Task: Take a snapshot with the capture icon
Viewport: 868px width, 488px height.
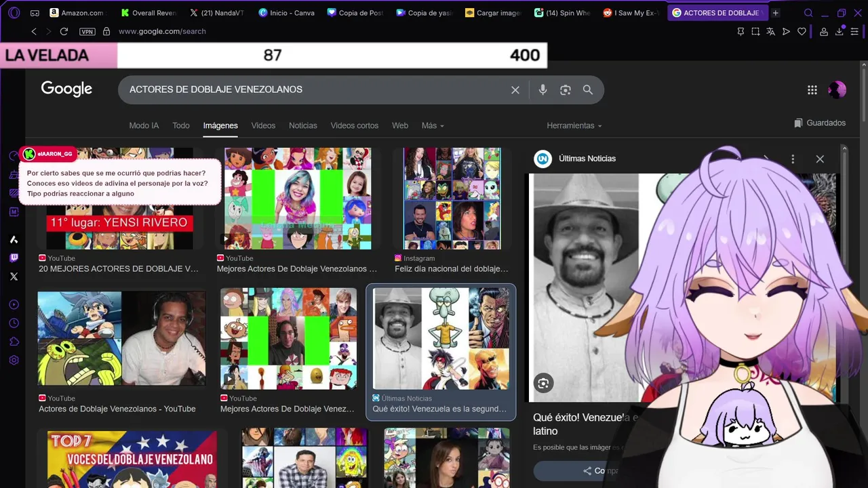Action: point(755,31)
